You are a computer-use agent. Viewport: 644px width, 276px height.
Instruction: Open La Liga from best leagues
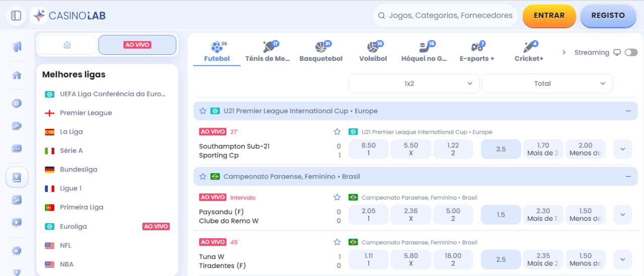click(71, 132)
